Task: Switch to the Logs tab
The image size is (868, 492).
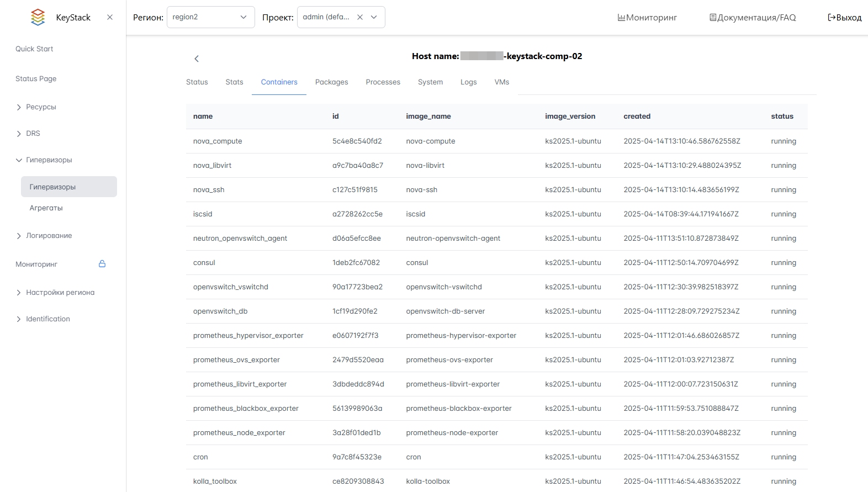Action: pos(468,82)
